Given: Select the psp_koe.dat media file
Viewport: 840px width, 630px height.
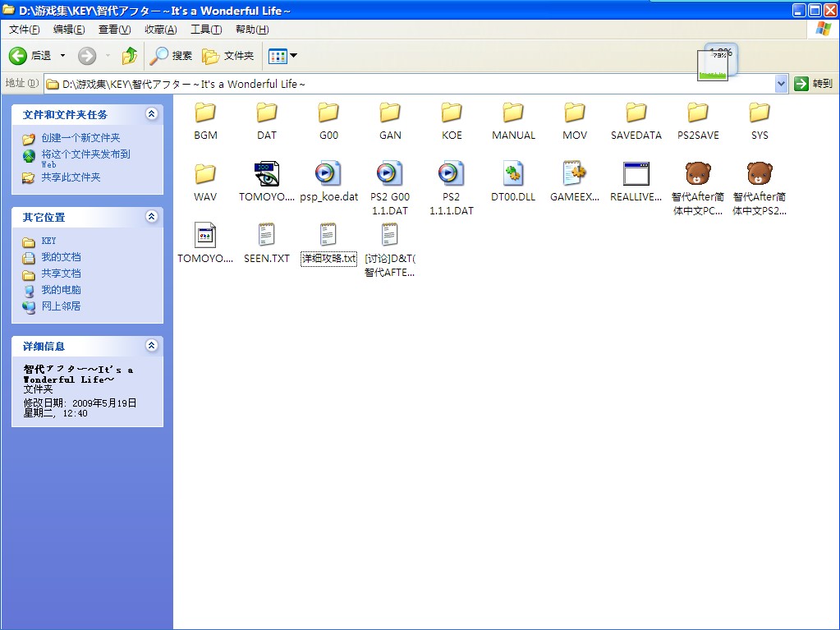Looking at the screenshot, I should coord(328,182).
